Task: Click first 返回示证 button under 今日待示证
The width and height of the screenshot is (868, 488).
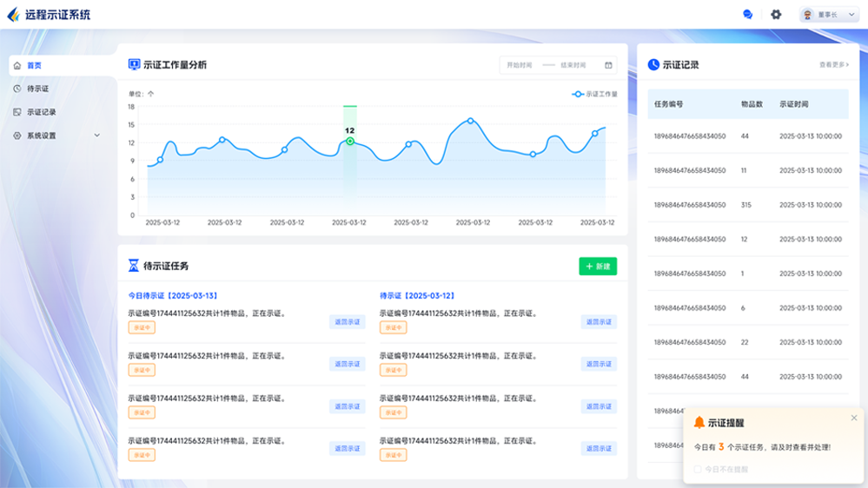Action: click(x=347, y=322)
